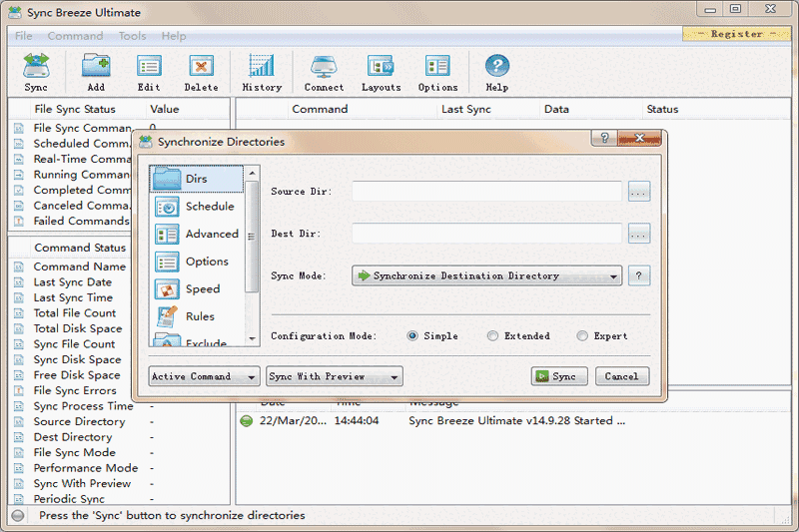Image resolution: width=799 pixels, height=532 pixels.
Task: Click the Running Commands row icon
Action: coord(19,175)
